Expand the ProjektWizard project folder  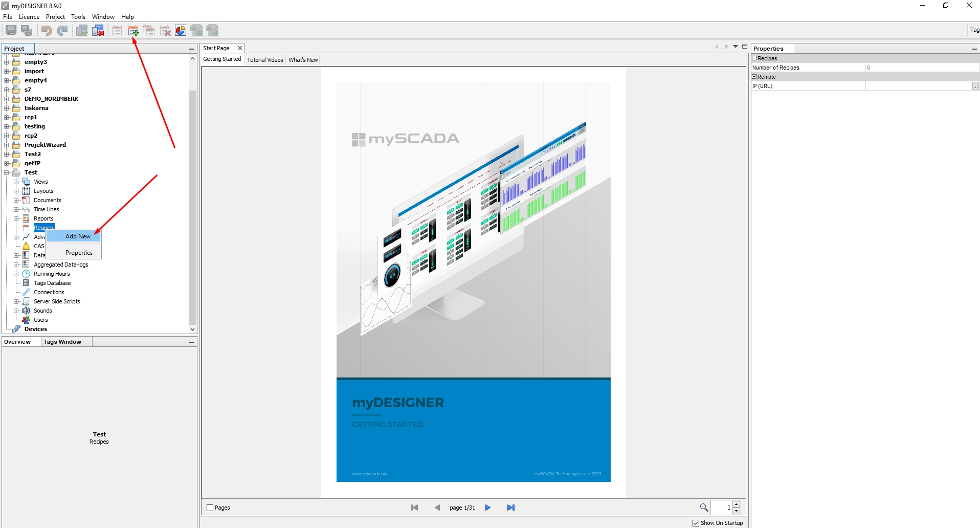(7, 145)
